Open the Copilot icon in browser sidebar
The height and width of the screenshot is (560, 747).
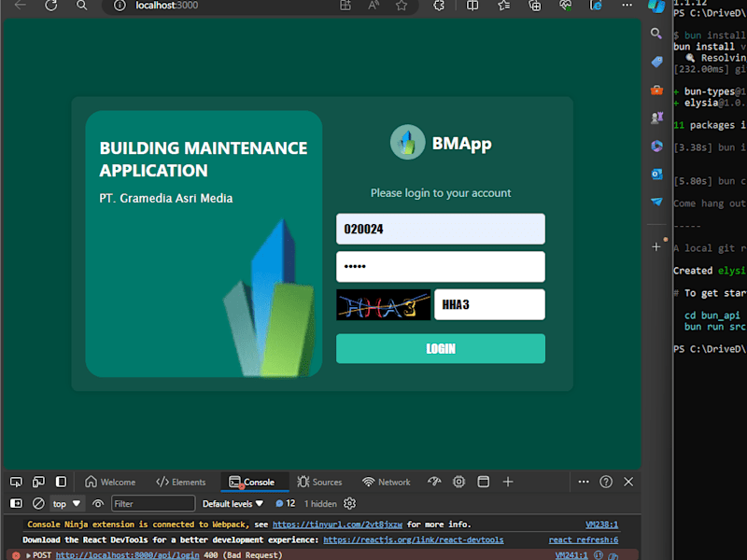click(x=656, y=6)
